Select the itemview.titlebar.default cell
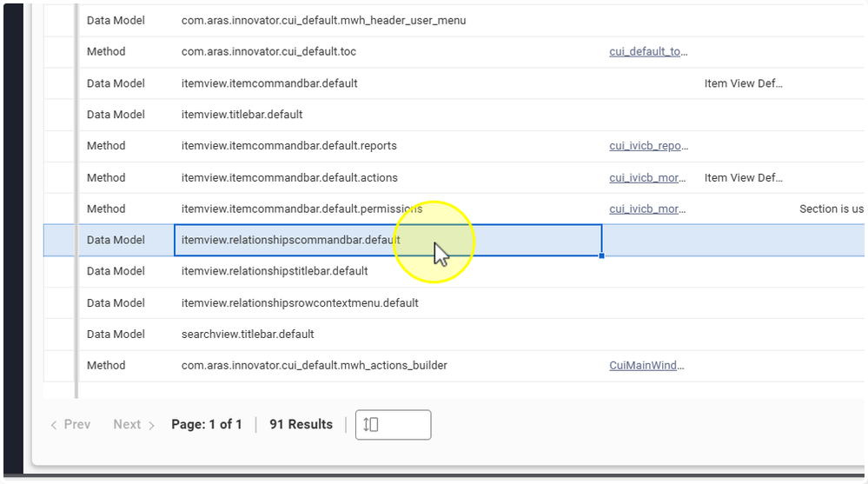Screen dimensions: 868x484 click(x=242, y=115)
